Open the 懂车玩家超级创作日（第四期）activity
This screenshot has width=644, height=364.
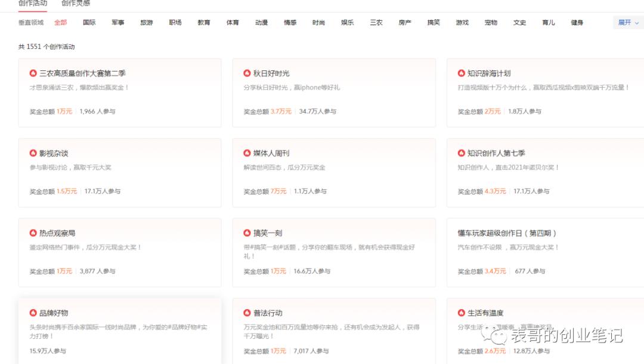coord(506,233)
